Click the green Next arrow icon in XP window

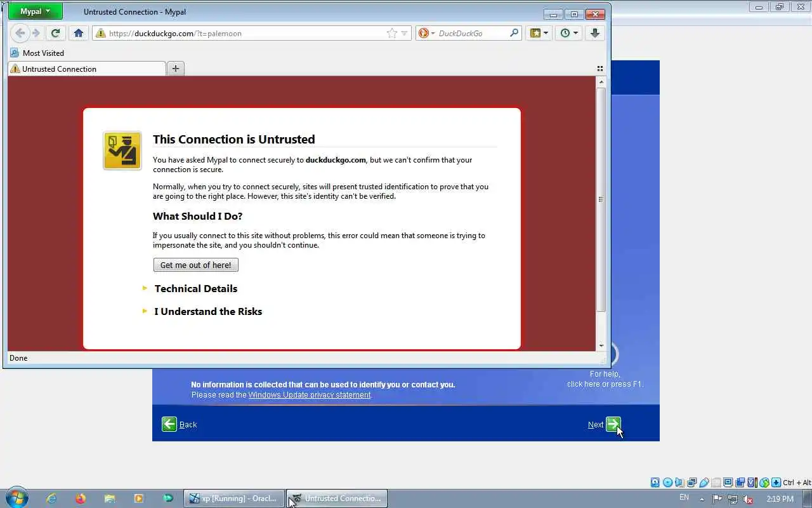(613, 424)
